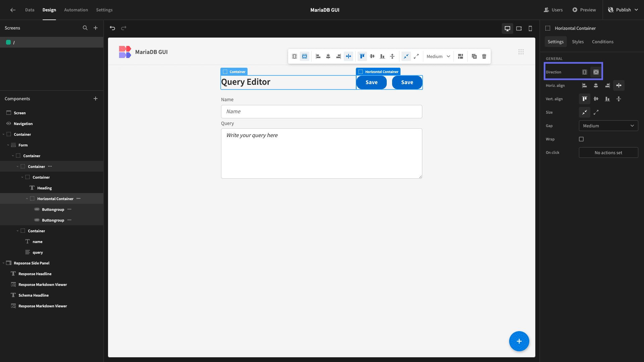Enable the Wrap checkbox
The image size is (644, 362).
click(x=581, y=139)
